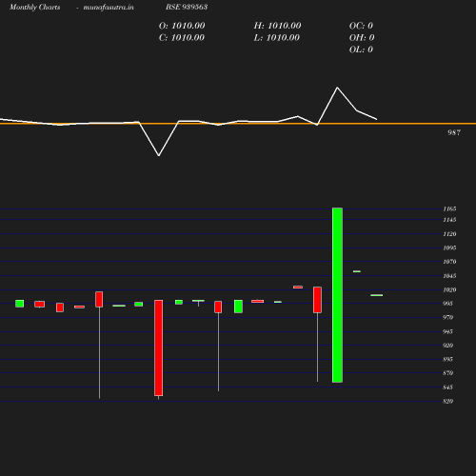Click the 970 price axis label
This screenshot has height=476, width=476.
[x=447, y=317]
